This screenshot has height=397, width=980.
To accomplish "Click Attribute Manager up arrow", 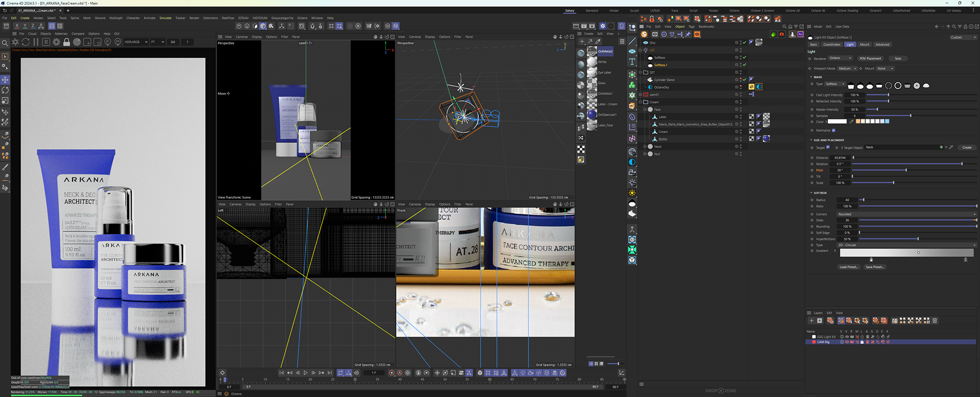I will [x=948, y=27].
